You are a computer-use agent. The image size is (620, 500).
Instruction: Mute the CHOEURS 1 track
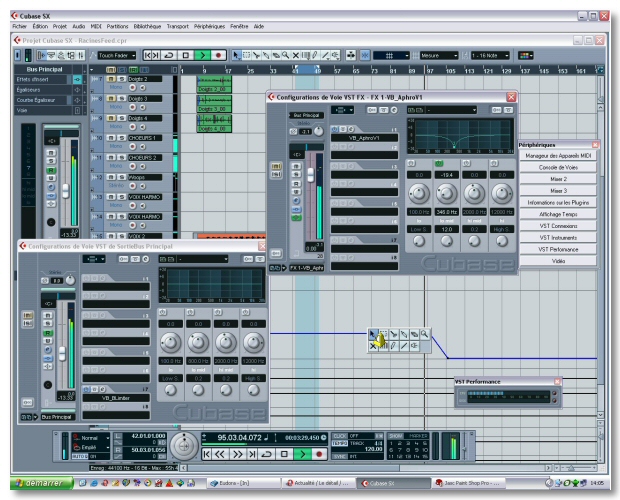[112, 138]
